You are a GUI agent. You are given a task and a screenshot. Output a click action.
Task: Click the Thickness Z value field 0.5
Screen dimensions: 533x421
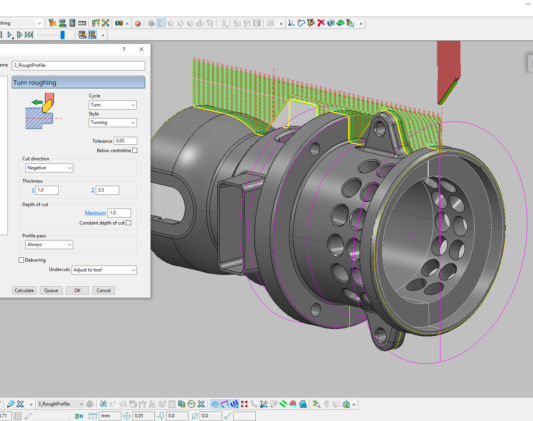(107, 190)
